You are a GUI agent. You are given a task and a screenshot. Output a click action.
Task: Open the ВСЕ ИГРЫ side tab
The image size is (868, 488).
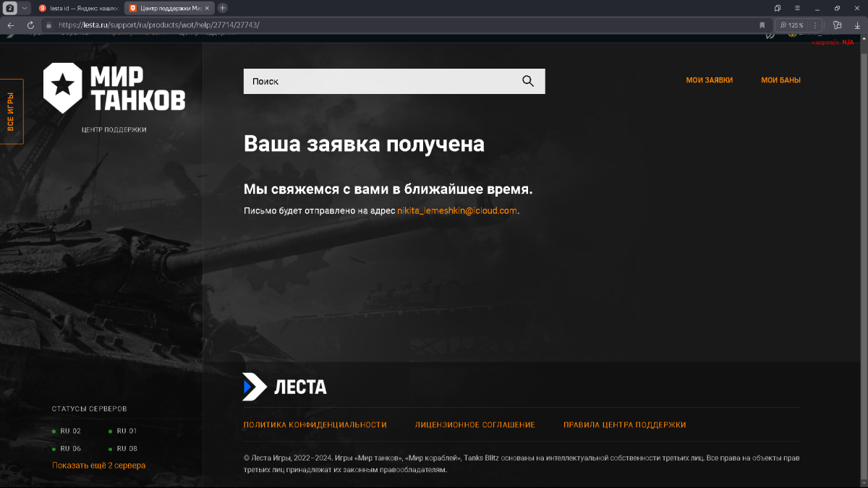(x=11, y=111)
